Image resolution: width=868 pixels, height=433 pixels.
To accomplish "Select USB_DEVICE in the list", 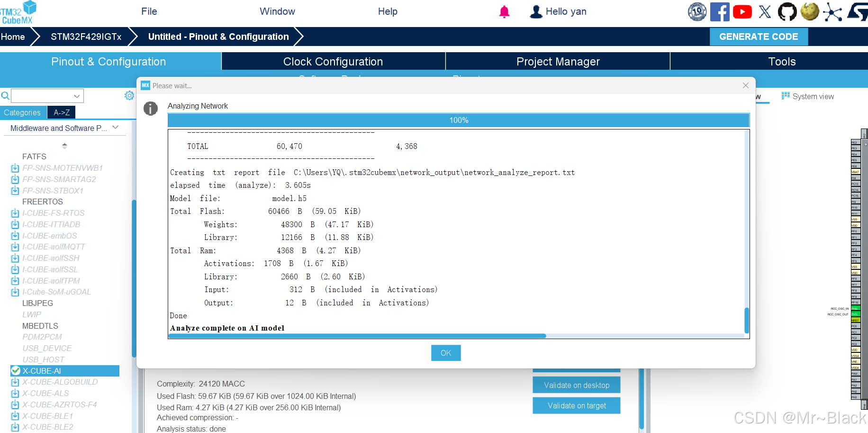I will (46, 348).
